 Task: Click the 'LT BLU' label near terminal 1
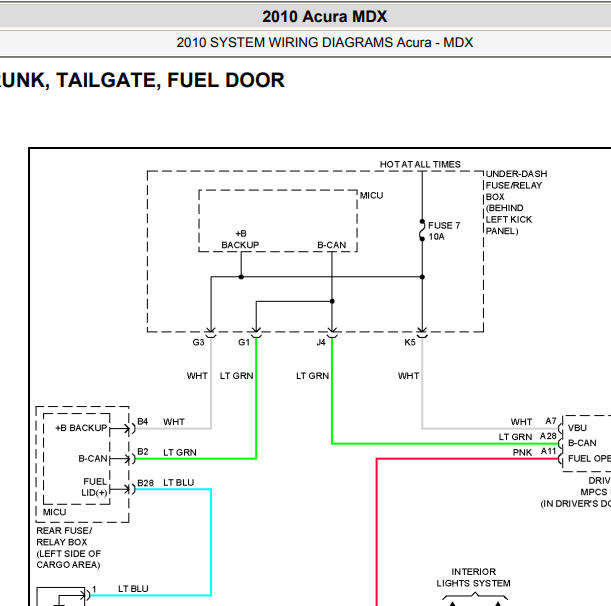[133, 588]
